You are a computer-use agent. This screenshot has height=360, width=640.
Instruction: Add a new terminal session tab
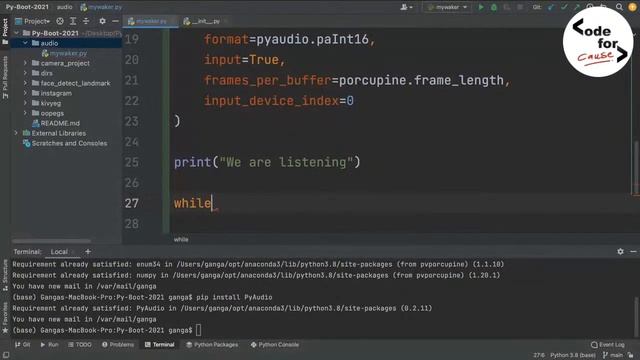tap(88, 251)
